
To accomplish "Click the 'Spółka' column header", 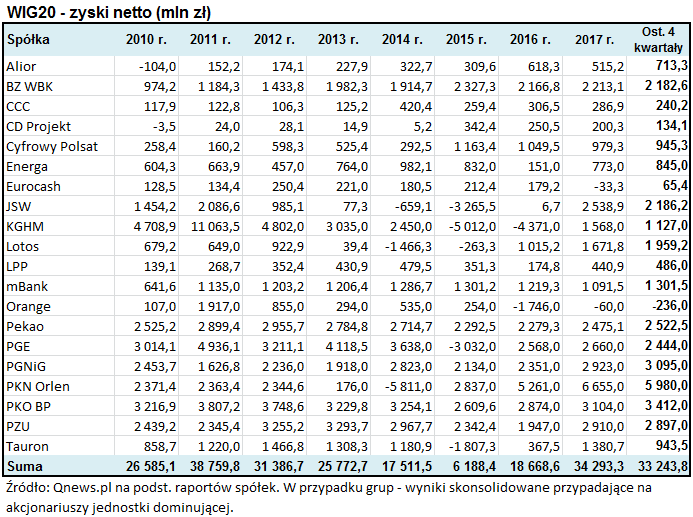I will tap(27, 40).
